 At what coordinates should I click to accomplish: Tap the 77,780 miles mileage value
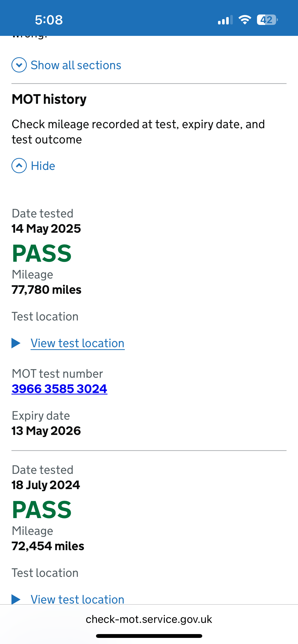pyautogui.click(x=46, y=290)
